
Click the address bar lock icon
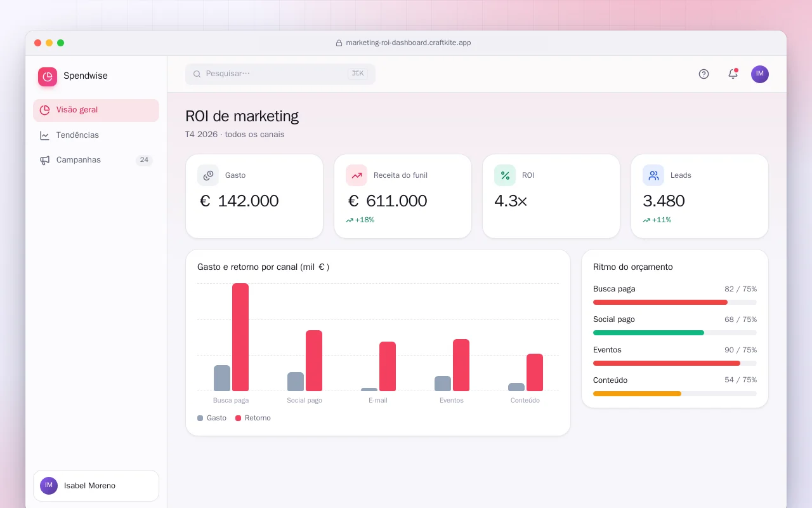click(x=339, y=43)
